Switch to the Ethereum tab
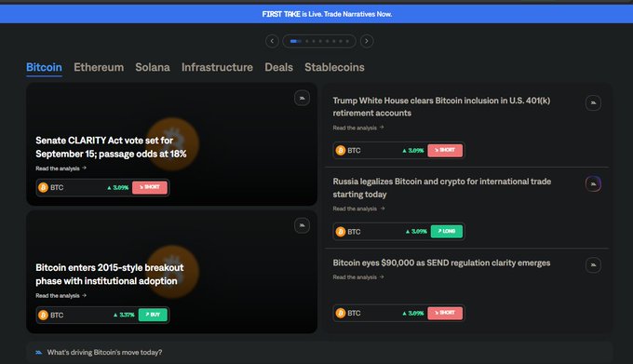Image resolution: width=633 pixels, height=364 pixels. coord(99,67)
